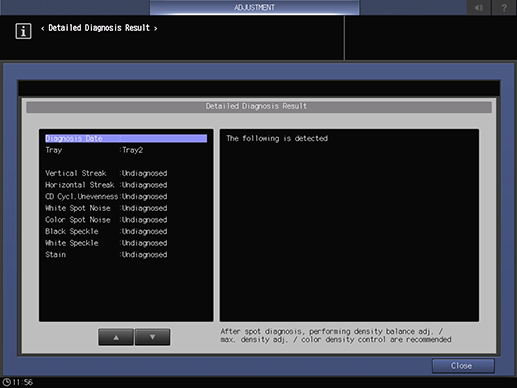Screen dimensions: 517x388
Task: Select the Color Spot Noise row
Action: [126, 220]
